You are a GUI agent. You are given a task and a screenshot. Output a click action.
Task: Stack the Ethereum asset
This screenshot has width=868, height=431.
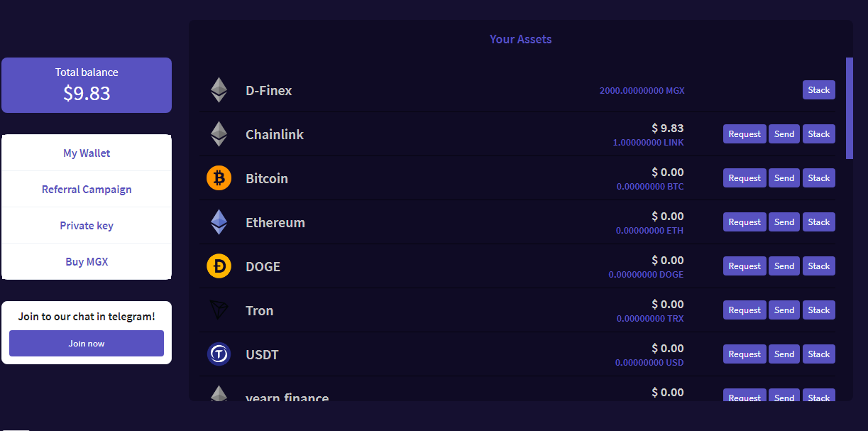click(x=818, y=222)
